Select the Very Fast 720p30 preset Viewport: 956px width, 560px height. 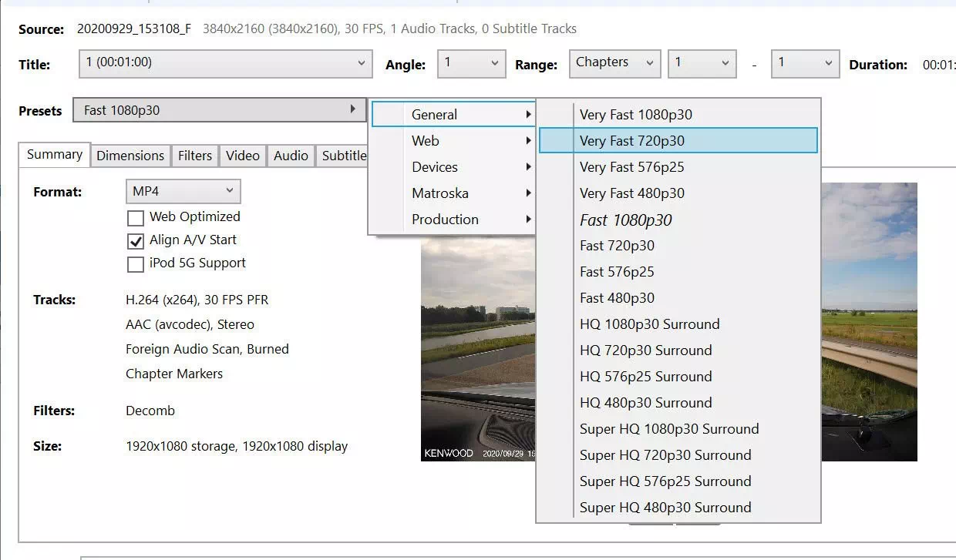[x=678, y=141]
